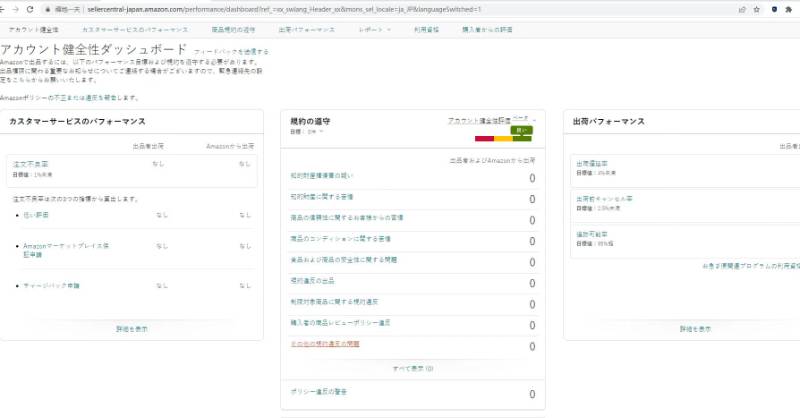Open the 商品のコンディションに関する苦情 link
This screenshot has height=418, width=800.
[340, 238]
